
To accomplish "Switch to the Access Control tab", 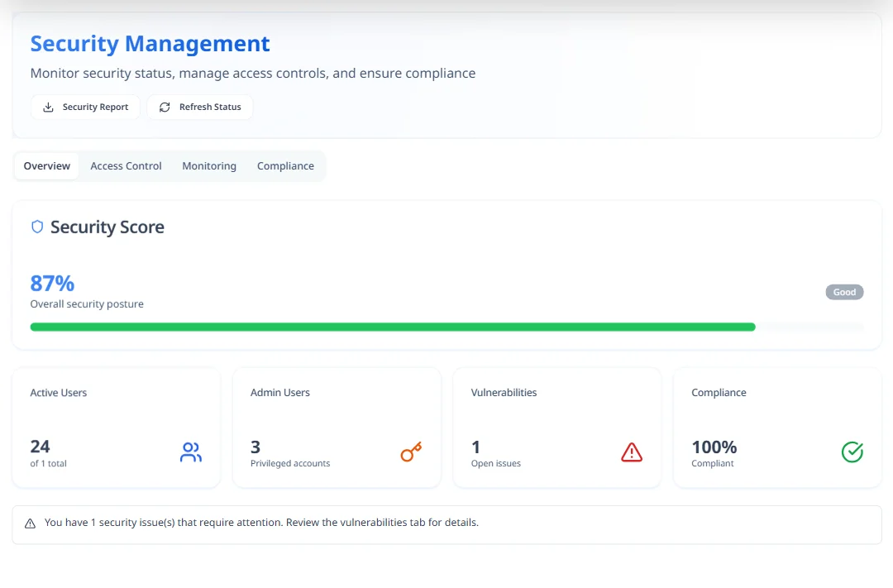I will (126, 165).
